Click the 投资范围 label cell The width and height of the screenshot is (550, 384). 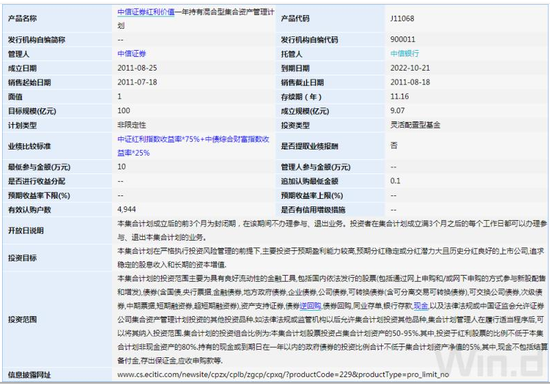pos(57,319)
